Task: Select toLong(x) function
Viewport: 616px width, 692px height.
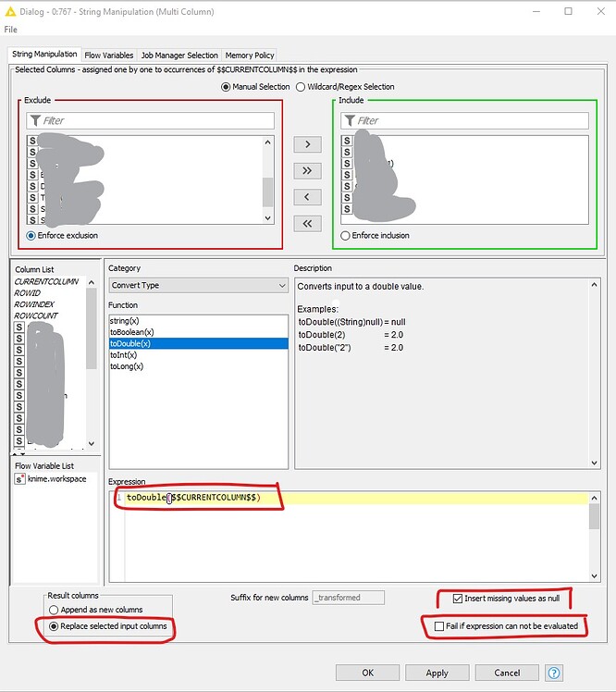Action: click(x=199, y=366)
